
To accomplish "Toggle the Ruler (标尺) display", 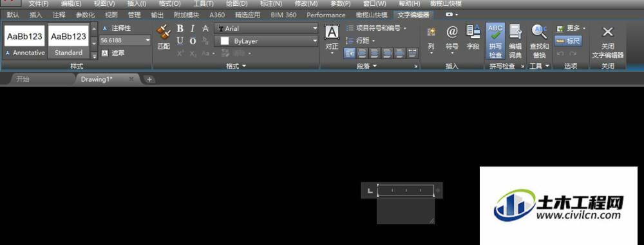I will (568, 41).
